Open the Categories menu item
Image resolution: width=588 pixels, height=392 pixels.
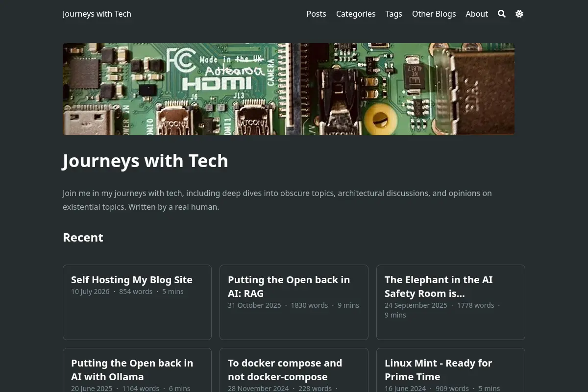pyautogui.click(x=356, y=14)
